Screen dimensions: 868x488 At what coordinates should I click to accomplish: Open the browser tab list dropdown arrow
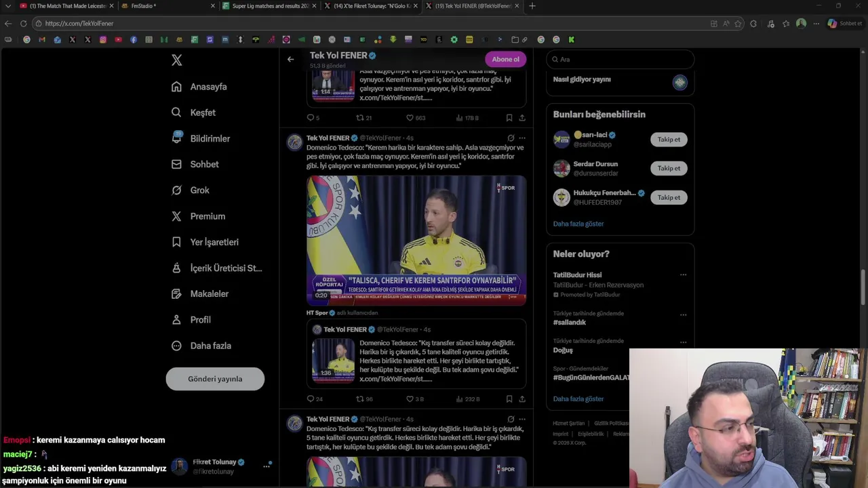7,6
